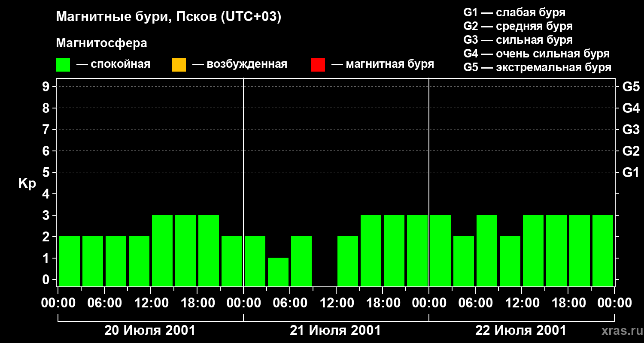The image size is (644, 343).
Task: Click the '12:00' time label of 22 Июля
Action: (522, 303)
